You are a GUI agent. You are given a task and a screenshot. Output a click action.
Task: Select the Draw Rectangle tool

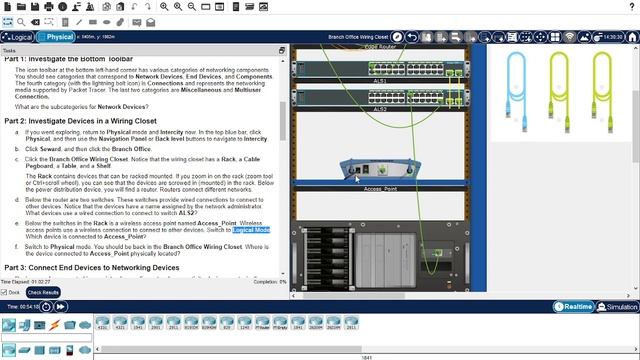tap(93, 22)
